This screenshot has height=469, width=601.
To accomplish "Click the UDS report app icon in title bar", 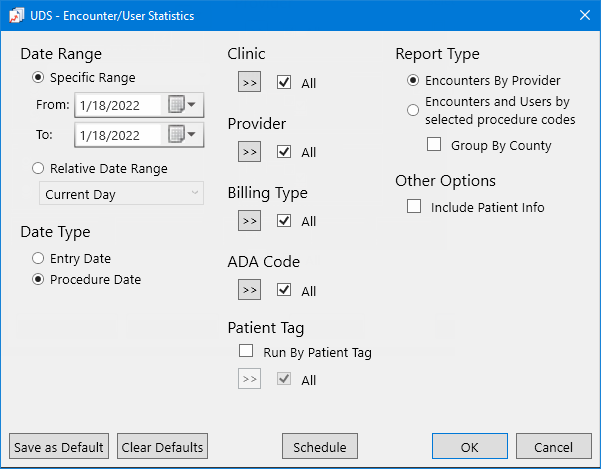I will 16,16.
